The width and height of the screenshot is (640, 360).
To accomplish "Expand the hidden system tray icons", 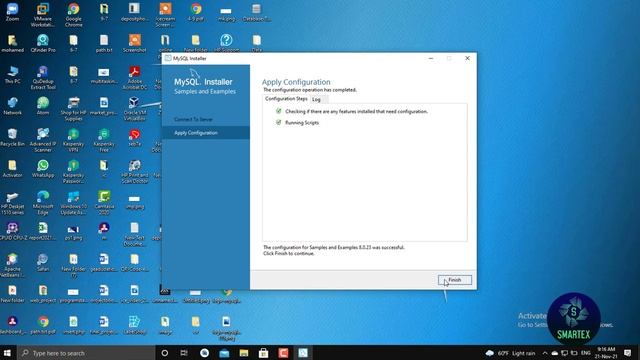I will tap(544, 353).
